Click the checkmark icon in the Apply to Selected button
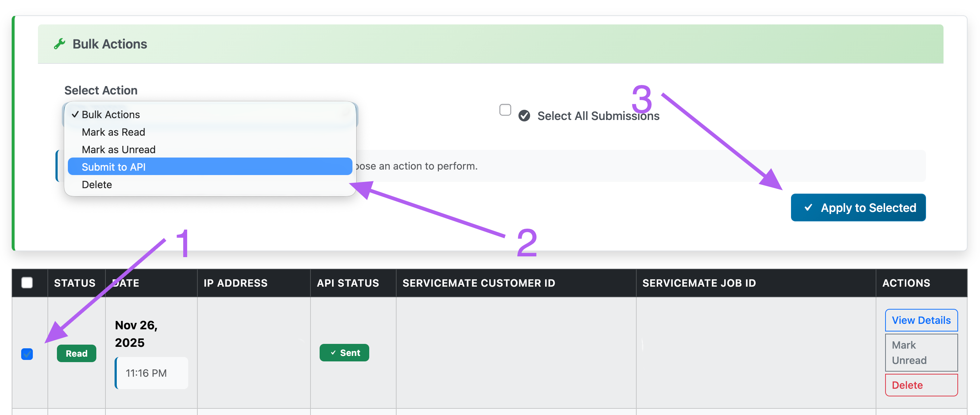 coord(808,207)
